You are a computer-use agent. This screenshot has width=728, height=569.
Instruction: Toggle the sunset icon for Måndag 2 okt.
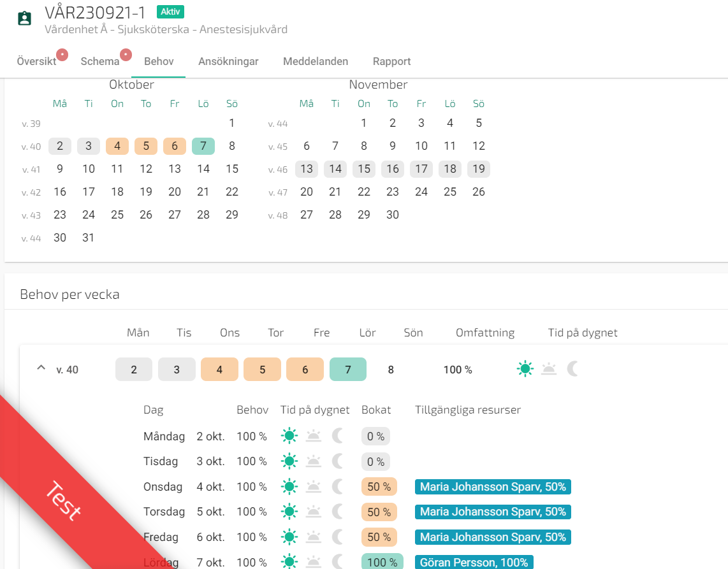pyautogui.click(x=314, y=436)
